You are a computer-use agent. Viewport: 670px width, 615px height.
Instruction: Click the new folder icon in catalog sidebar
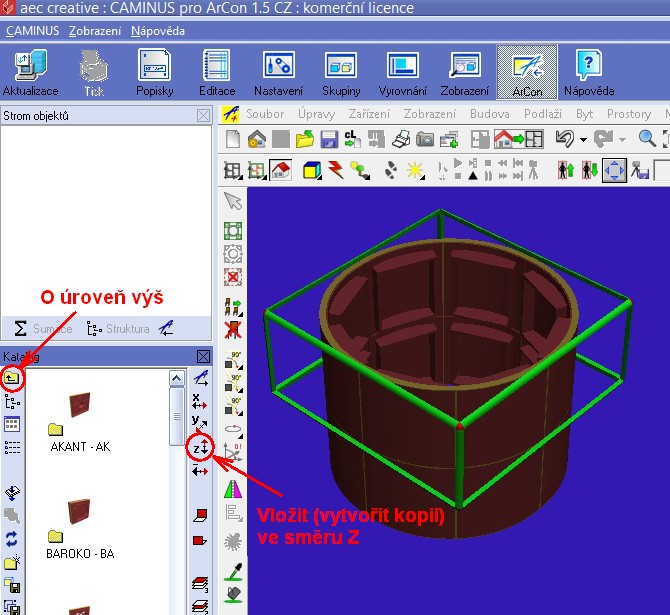point(12,562)
